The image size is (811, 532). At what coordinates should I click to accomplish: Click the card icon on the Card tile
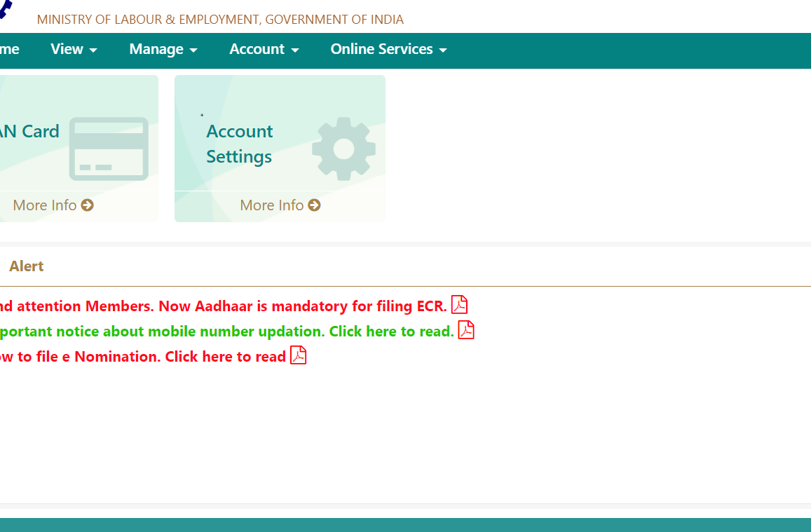(x=109, y=149)
